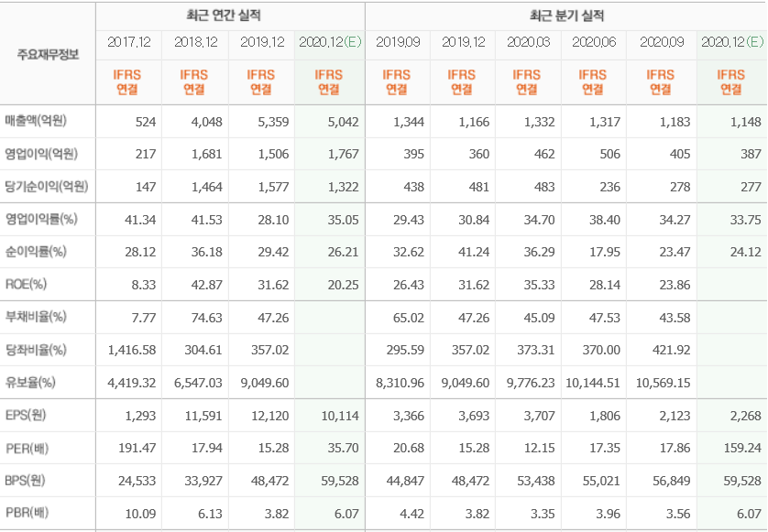Click the 매출액 value 5,359
Image resolution: width=768 pixels, height=532 pixels.
(x=273, y=122)
